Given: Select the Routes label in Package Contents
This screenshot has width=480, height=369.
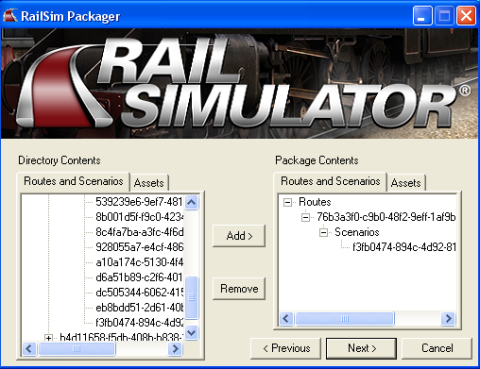Looking at the screenshot, I should point(315,202).
